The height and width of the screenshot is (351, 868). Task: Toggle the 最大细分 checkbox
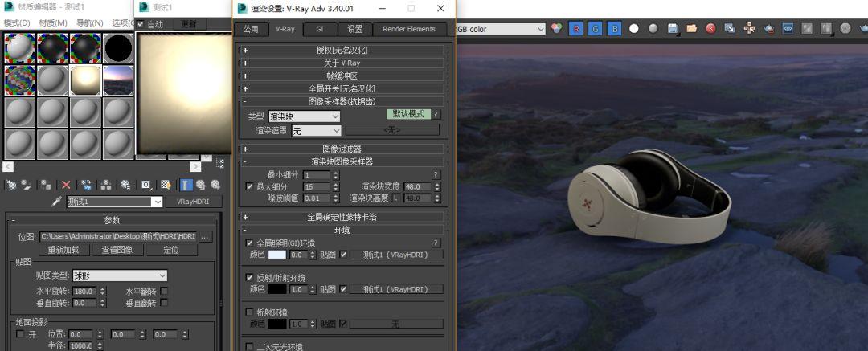[249, 186]
